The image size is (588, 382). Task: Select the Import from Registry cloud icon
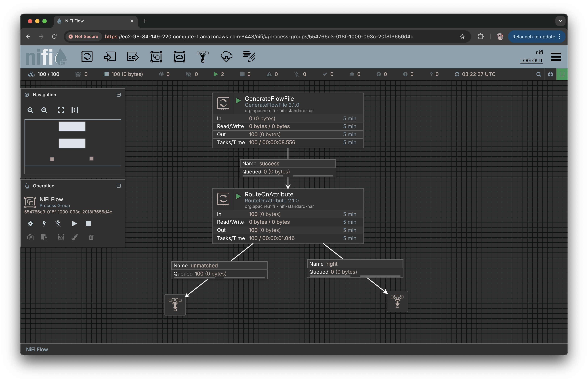[x=226, y=57]
